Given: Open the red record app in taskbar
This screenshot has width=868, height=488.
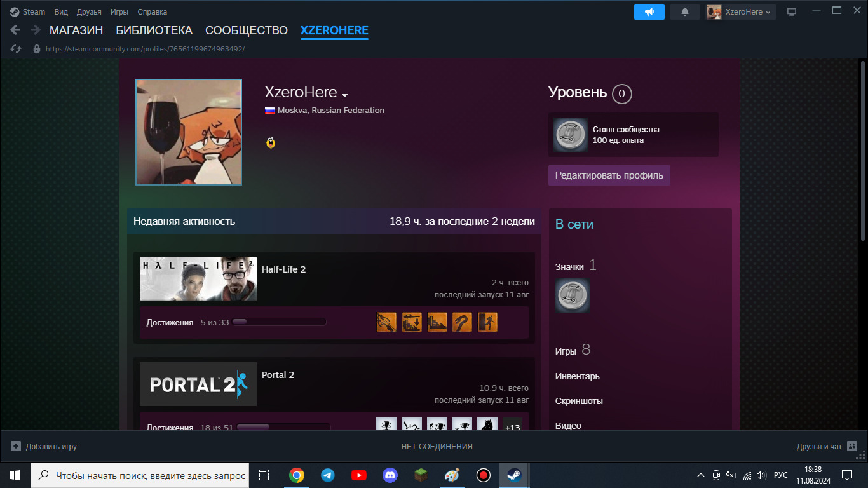Looking at the screenshot, I should coord(484,475).
